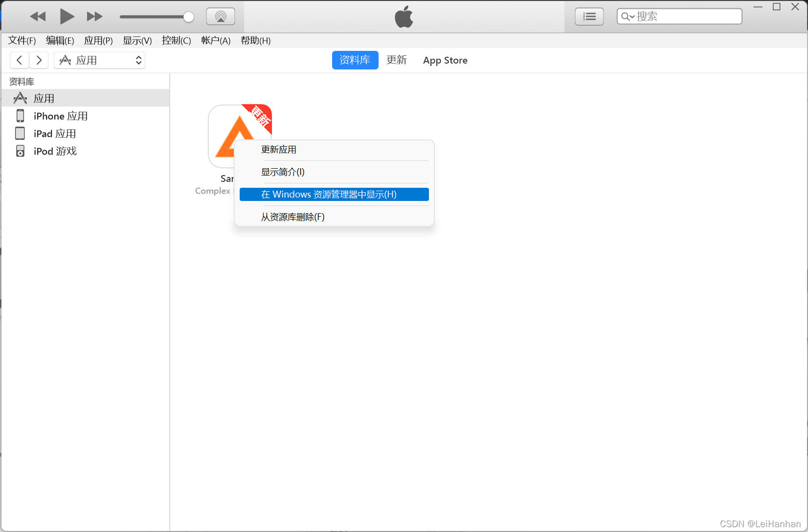Go back with the left arrow
The image size is (808, 532).
20,60
